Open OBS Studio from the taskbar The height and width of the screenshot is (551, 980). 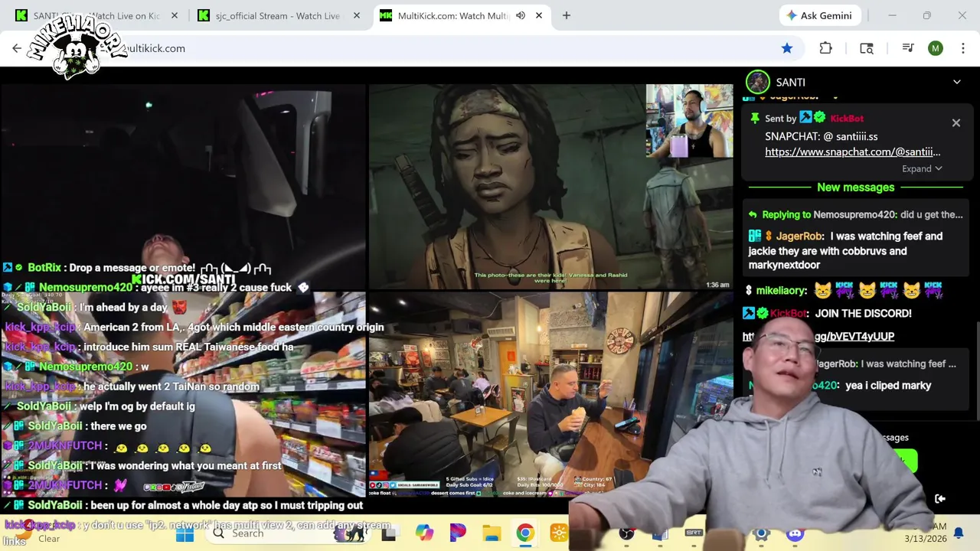point(627,533)
